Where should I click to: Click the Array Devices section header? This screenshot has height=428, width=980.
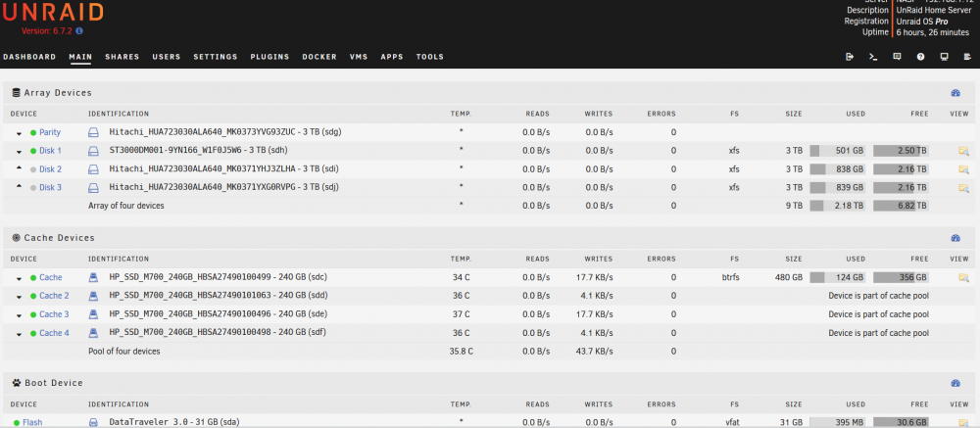[490, 93]
